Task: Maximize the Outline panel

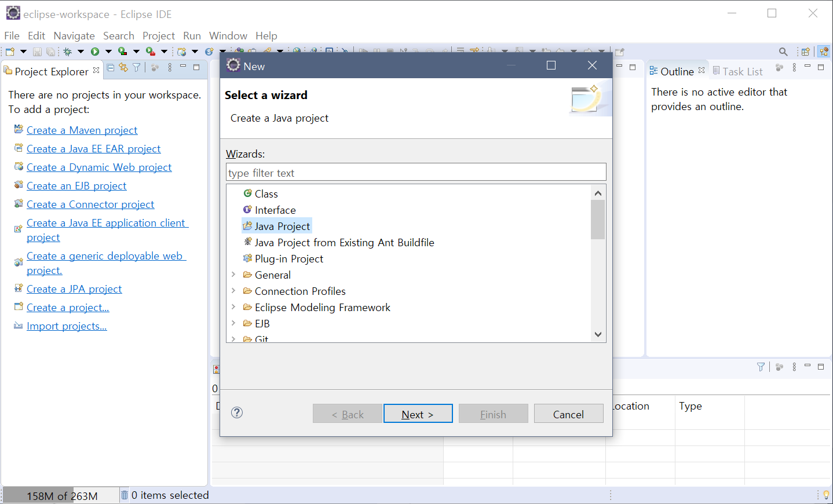Action: point(821,67)
